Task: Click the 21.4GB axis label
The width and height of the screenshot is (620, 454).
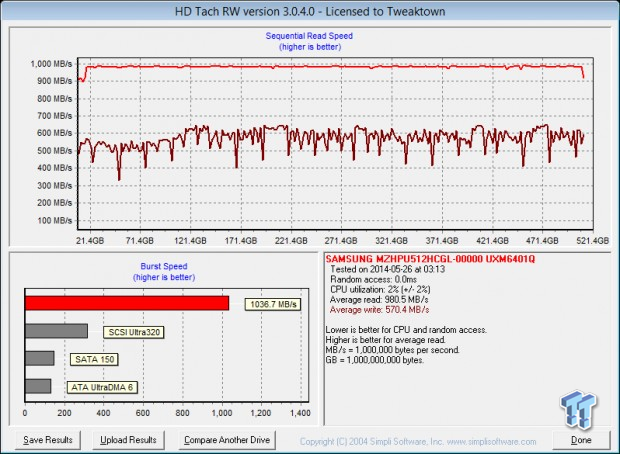Action: click(90, 240)
